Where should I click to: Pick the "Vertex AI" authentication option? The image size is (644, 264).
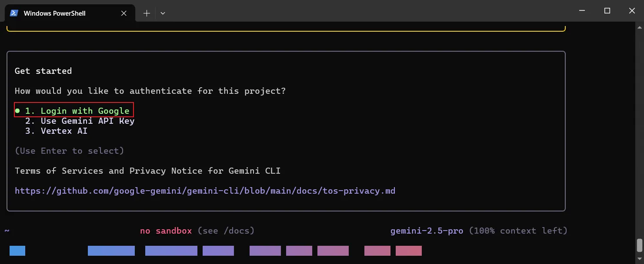(64, 131)
